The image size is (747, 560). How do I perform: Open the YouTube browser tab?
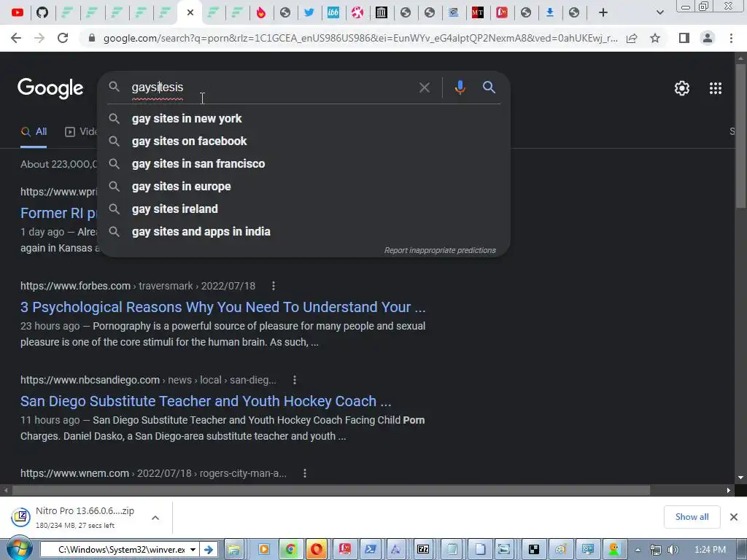[18, 12]
